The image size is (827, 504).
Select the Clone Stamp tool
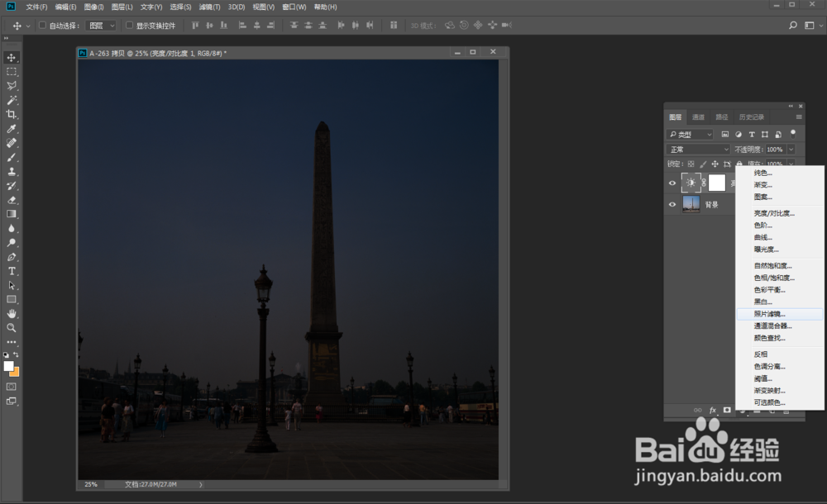pyautogui.click(x=11, y=171)
